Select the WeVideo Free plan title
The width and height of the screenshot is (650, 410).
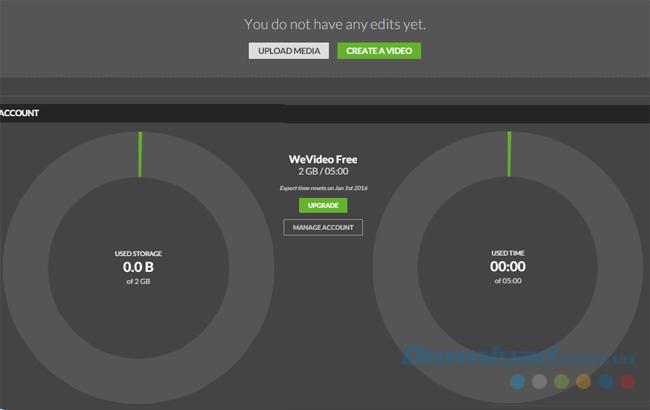pyautogui.click(x=323, y=159)
